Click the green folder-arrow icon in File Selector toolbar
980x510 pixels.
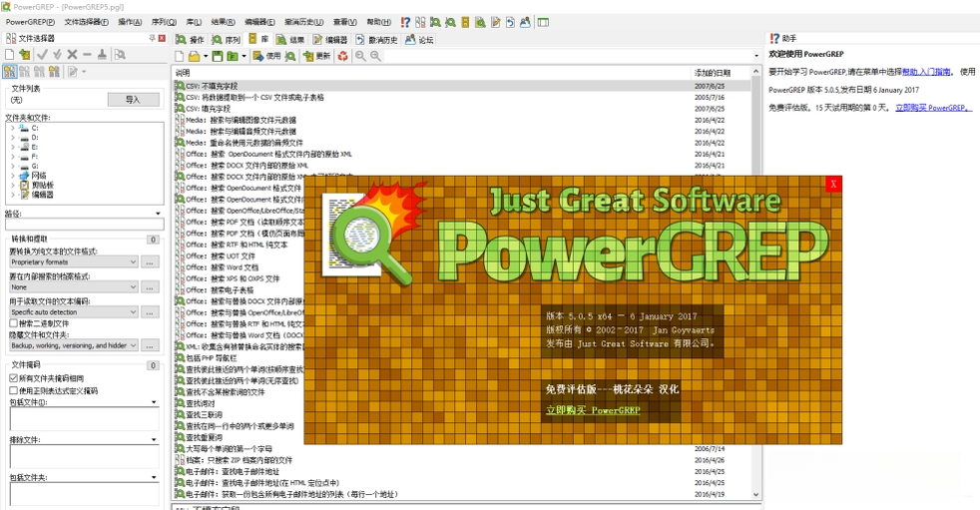click(24, 55)
